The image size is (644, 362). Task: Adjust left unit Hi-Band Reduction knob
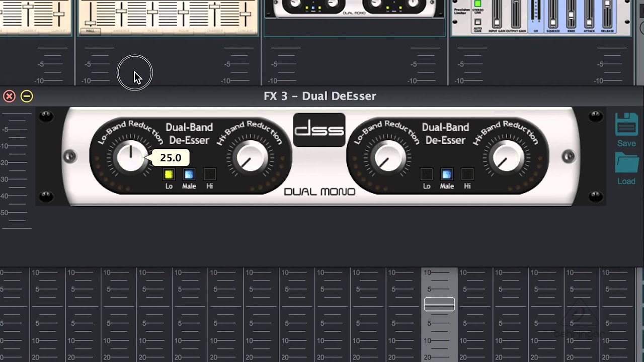[251, 156]
